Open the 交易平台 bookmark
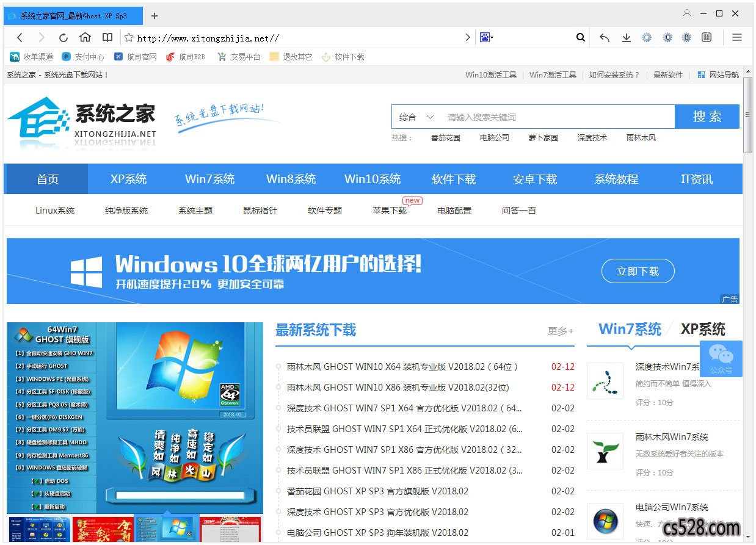 (239, 57)
